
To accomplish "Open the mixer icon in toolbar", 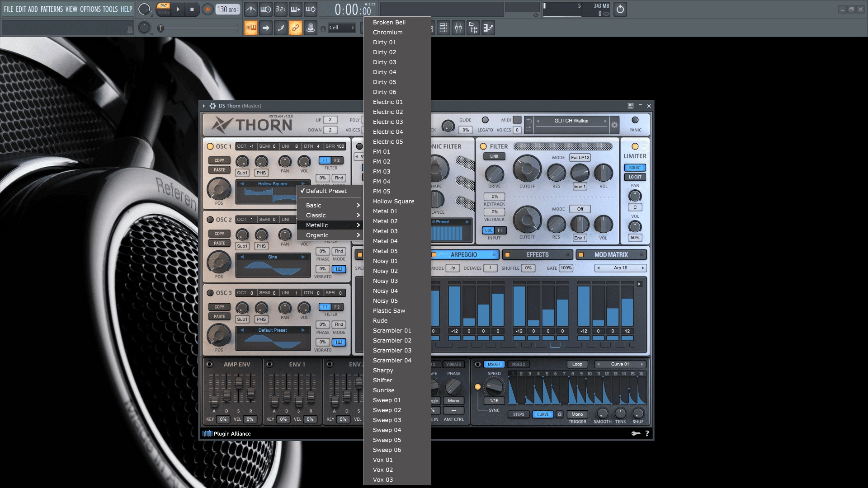I will click(x=458, y=28).
